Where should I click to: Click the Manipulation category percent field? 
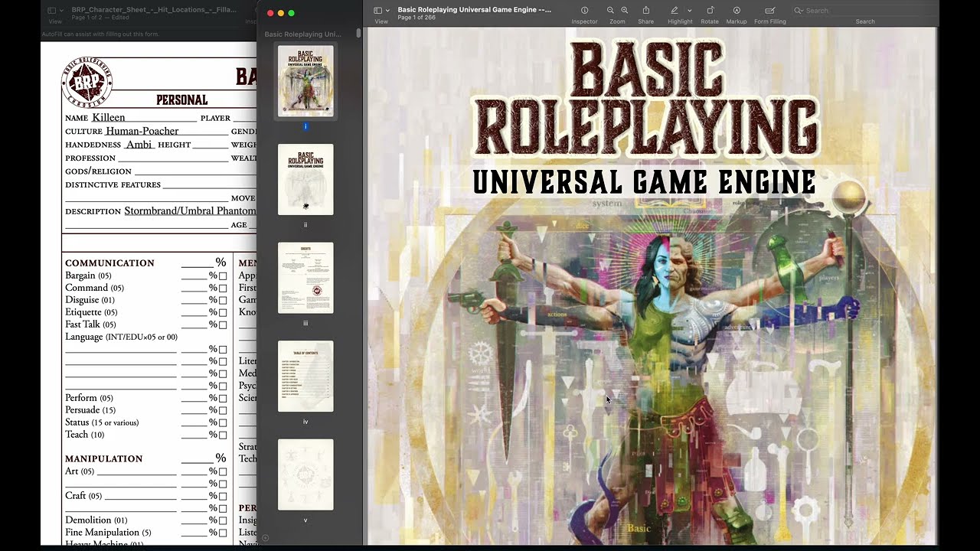click(198, 458)
